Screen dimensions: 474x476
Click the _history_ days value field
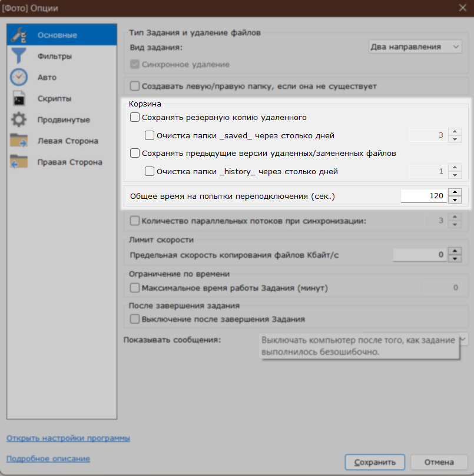pyautogui.click(x=428, y=171)
